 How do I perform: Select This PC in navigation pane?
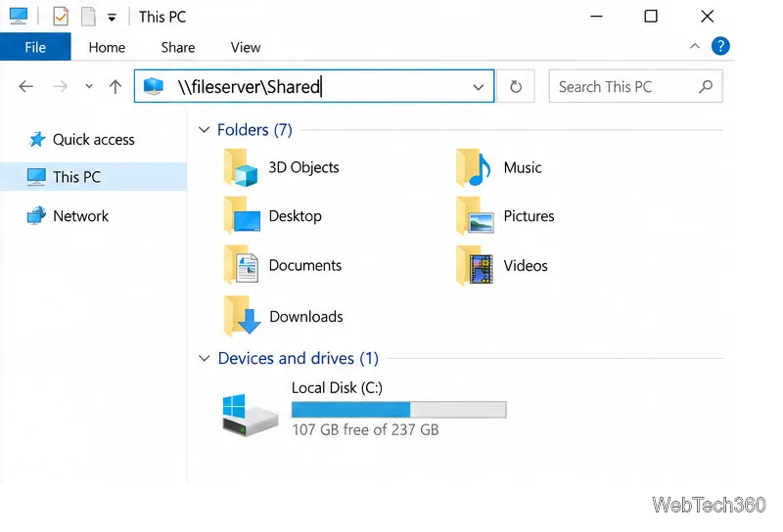93,177
